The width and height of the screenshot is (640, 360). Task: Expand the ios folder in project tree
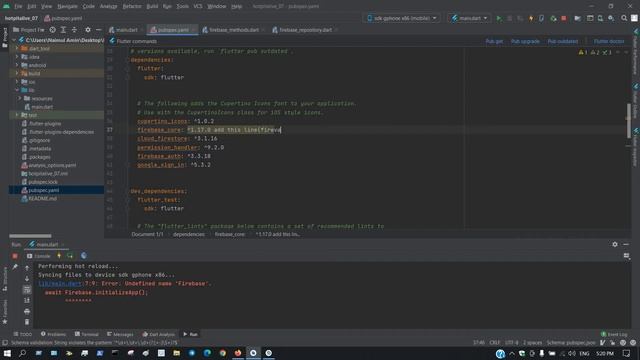[x=17, y=82]
